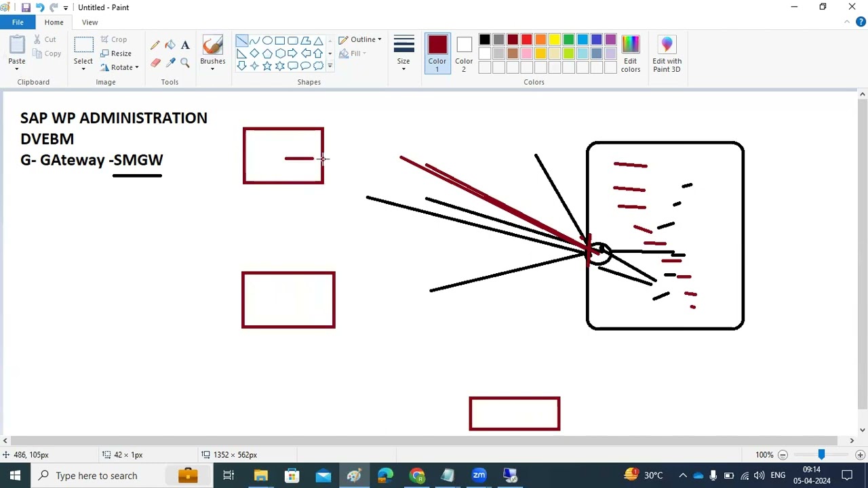868x488 pixels.
Task: Click the vertical scrollbar down arrow
Action: (x=863, y=430)
